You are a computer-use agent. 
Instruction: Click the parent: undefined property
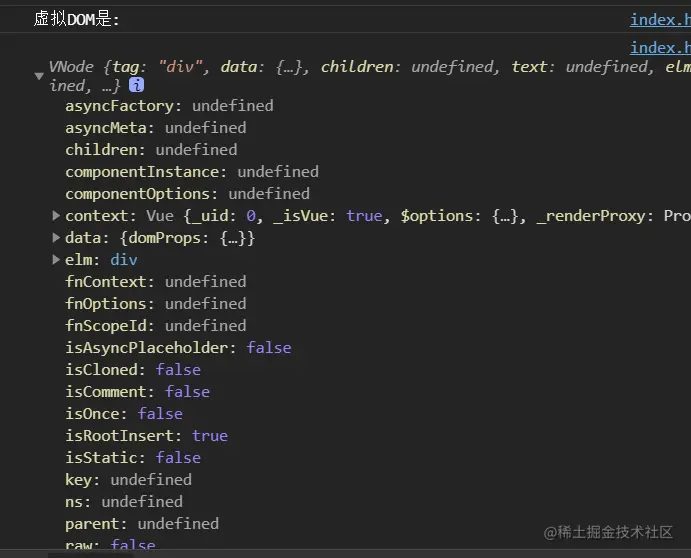click(141, 524)
